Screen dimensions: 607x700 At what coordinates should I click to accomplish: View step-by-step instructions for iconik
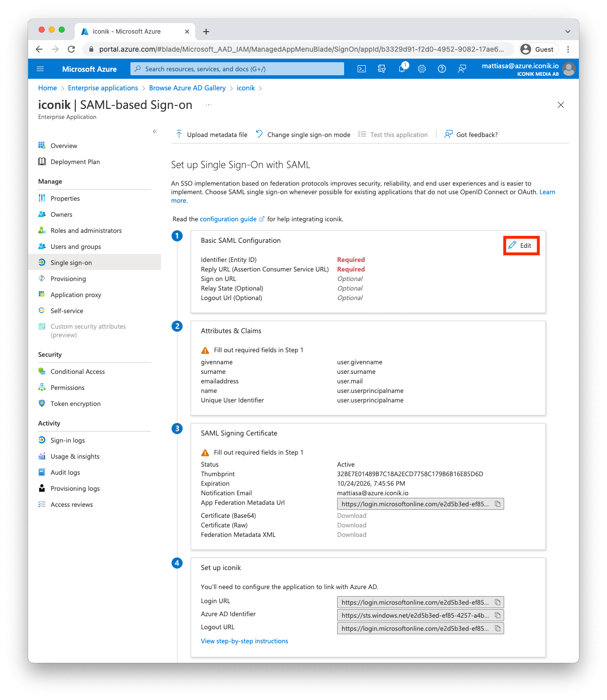tap(244, 641)
